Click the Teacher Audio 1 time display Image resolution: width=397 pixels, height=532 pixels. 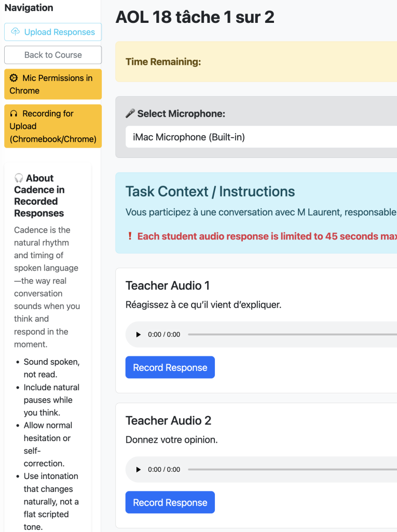(164, 335)
